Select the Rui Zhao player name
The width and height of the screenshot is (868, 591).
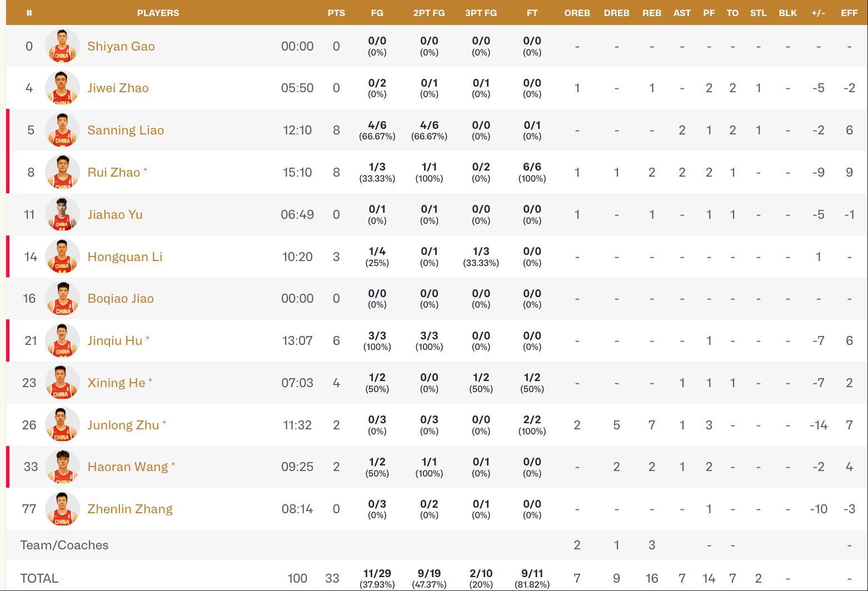[x=114, y=172]
